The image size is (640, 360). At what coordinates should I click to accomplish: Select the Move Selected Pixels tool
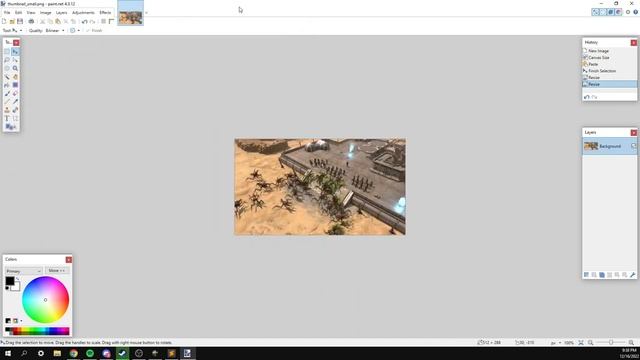point(15,52)
